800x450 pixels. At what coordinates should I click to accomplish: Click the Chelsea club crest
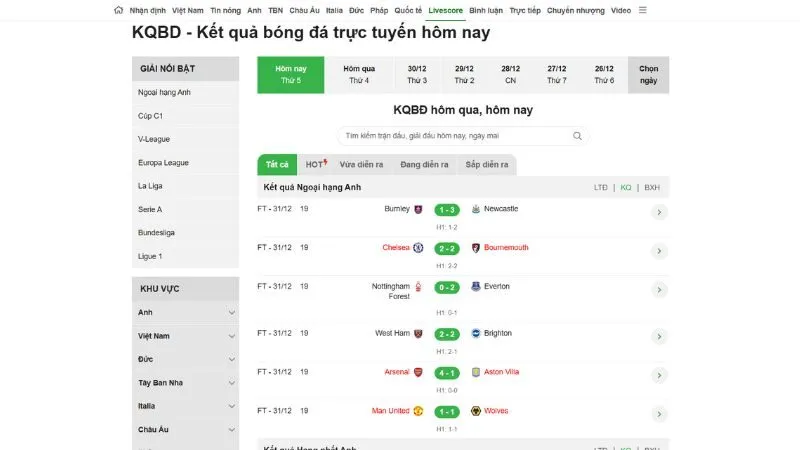click(418, 248)
